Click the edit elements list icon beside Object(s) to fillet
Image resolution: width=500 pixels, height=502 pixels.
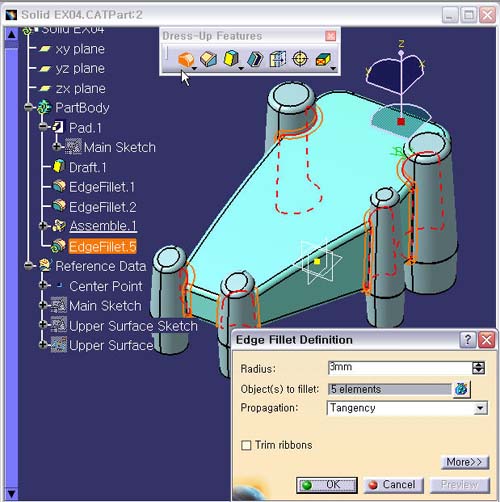461,389
